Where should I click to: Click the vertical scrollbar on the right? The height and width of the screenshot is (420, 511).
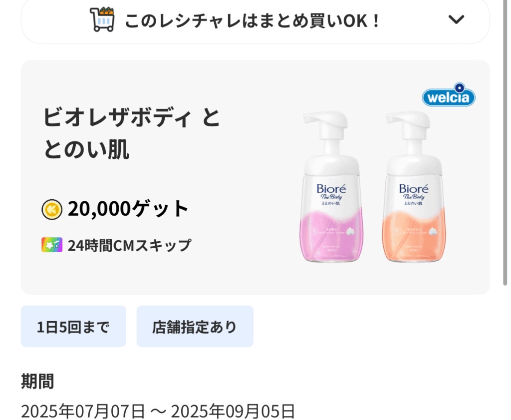506,142
